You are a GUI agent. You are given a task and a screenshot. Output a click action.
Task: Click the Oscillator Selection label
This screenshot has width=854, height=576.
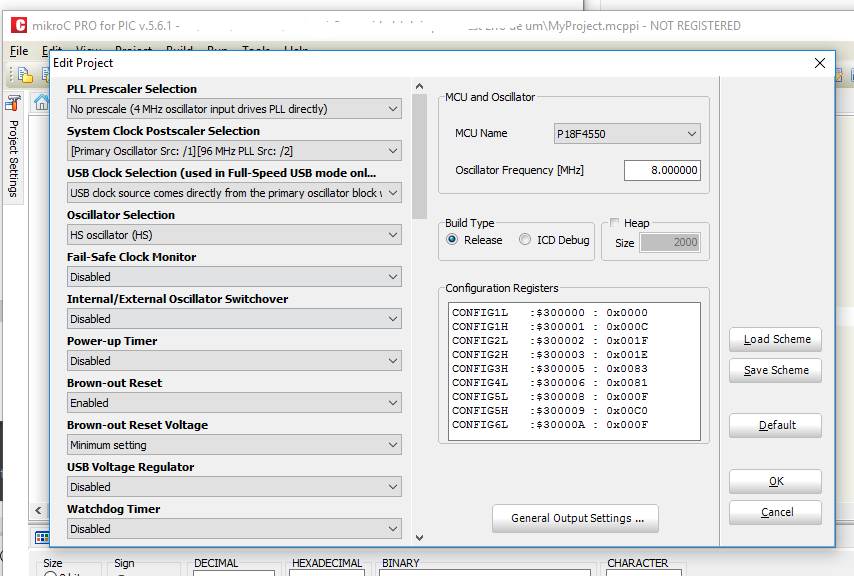click(x=121, y=215)
